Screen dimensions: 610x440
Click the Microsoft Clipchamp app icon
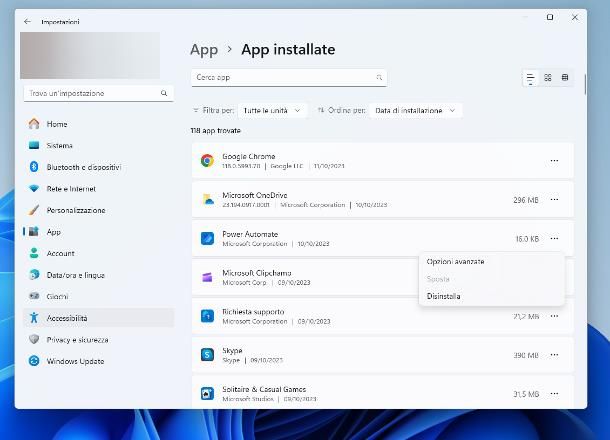[x=207, y=277]
